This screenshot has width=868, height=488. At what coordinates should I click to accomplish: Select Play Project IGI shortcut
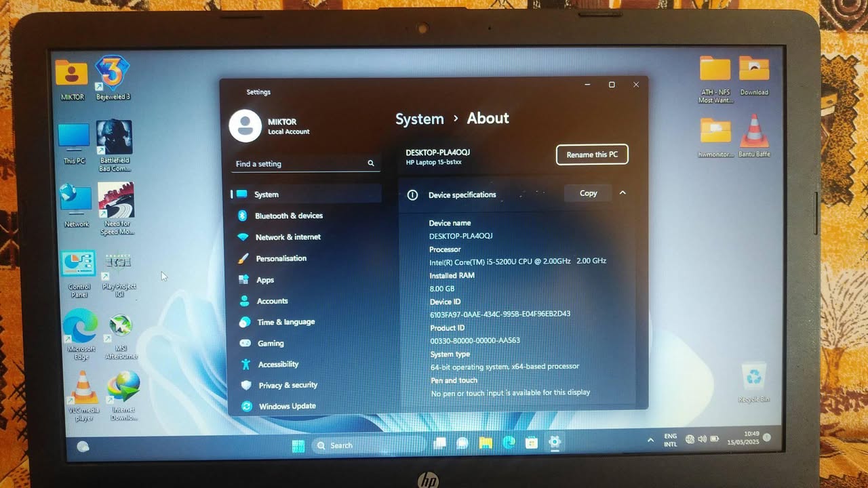(x=119, y=274)
